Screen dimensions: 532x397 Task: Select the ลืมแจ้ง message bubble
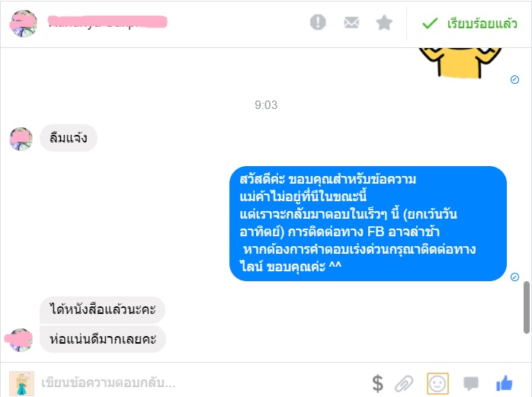tap(69, 138)
